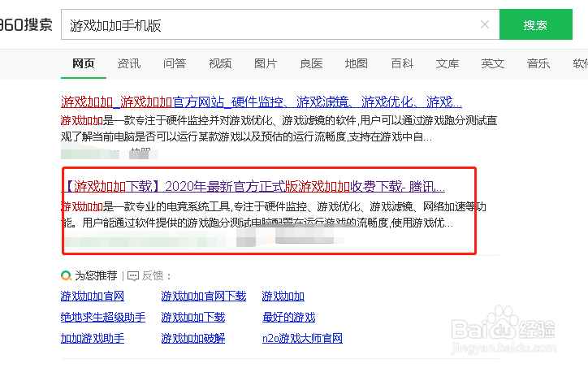Switch to the 百科 tab

[402, 63]
